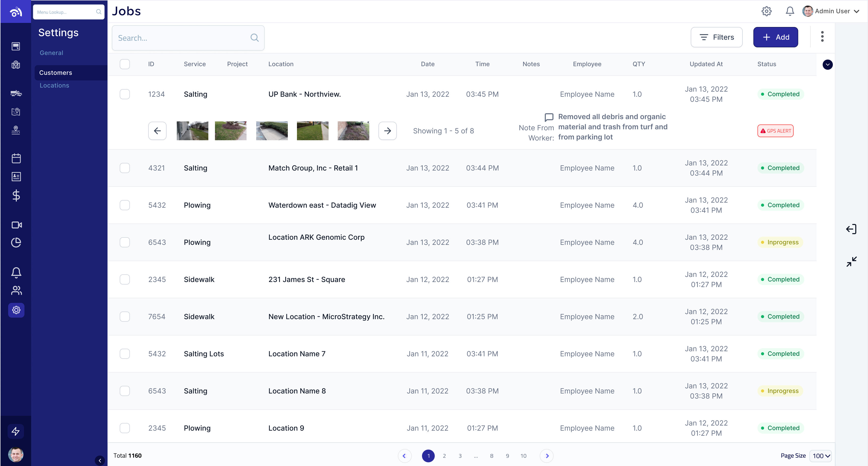Open the General settings section
Image resolution: width=868 pixels, height=466 pixels.
[51, 52]
